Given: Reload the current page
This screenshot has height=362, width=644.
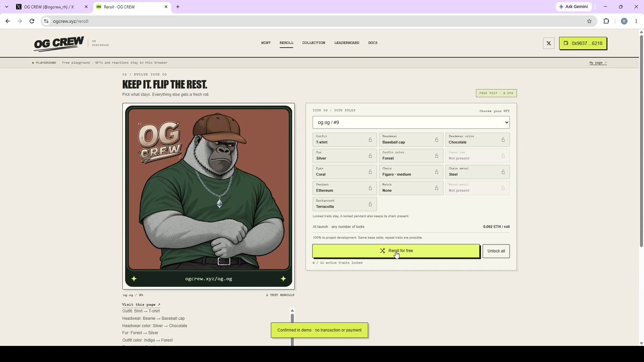Looking at the screenshot, I should (32, 21).
